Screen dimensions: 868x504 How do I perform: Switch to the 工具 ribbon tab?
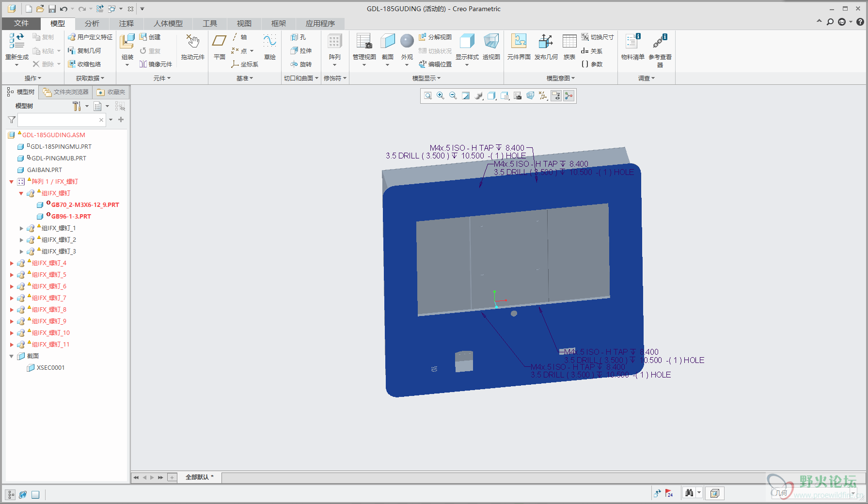click(x=209, y=23)
